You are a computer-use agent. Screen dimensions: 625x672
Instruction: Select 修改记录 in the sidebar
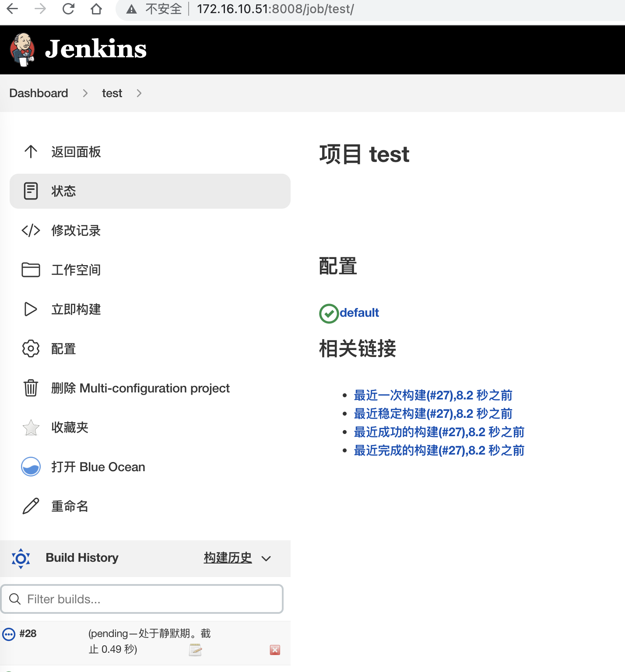[x=76, y=231]
